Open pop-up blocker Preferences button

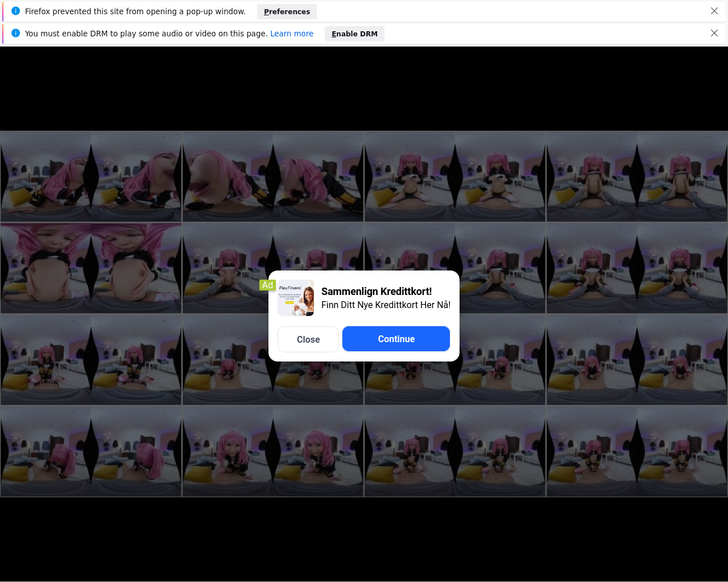[287, 11]
